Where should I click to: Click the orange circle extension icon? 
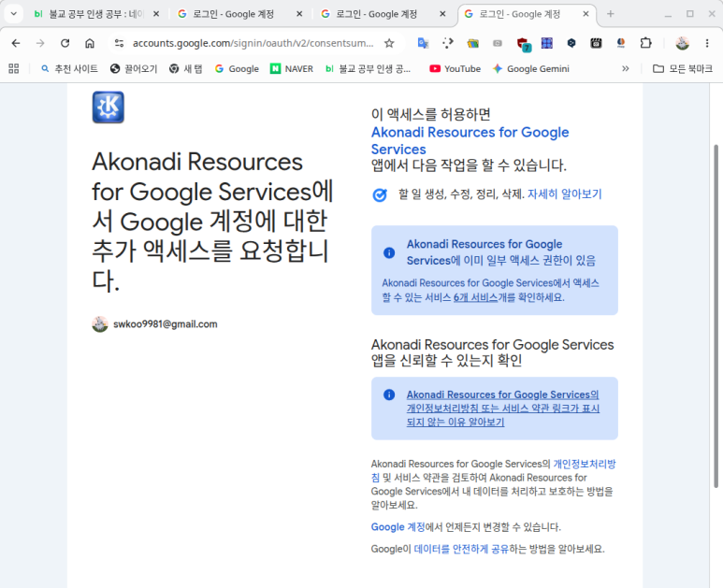coord(621,43)
